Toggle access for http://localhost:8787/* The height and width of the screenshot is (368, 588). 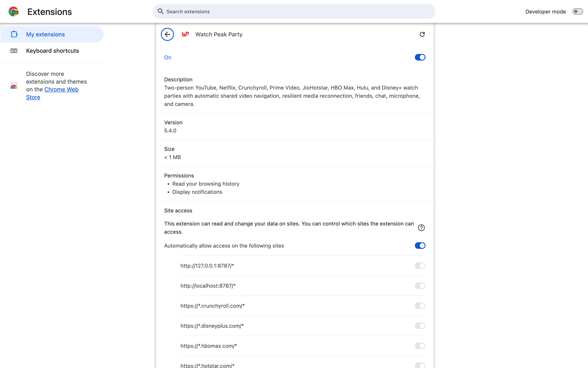pos(420,285)
